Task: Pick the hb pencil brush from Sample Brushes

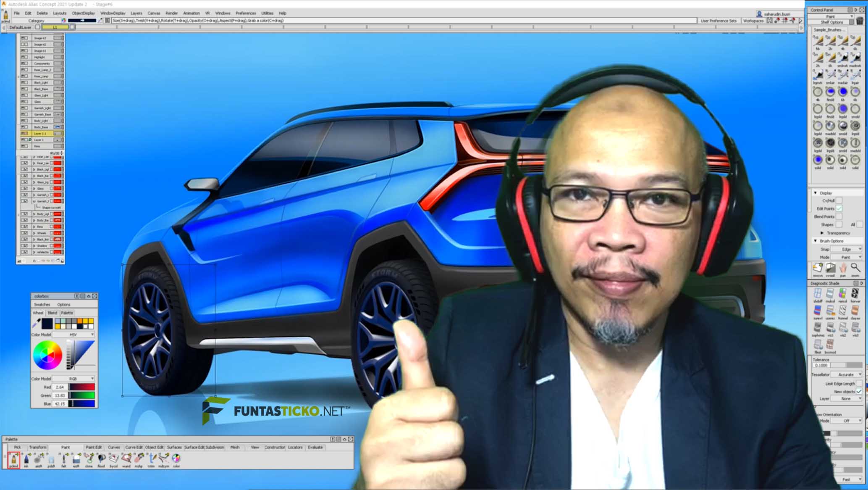Action: click(x=818, y=42)
